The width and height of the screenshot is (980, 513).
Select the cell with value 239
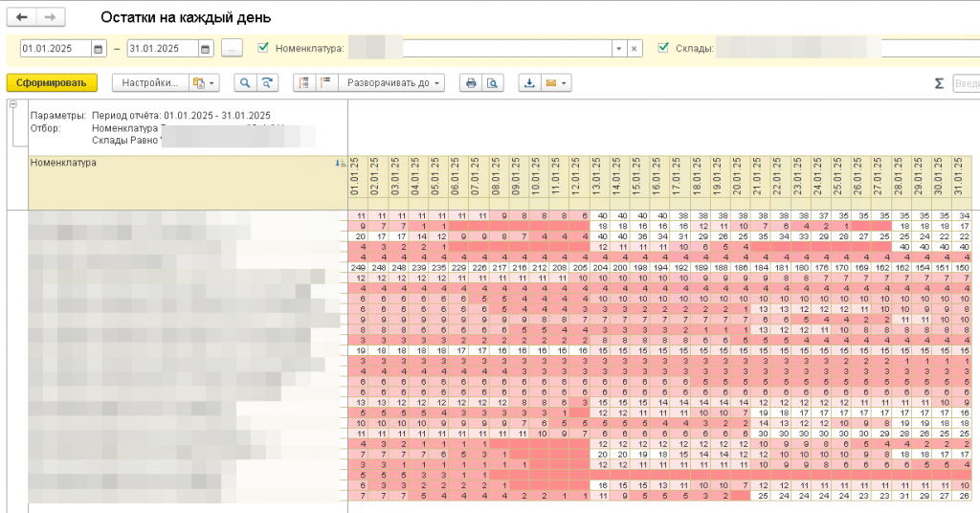coord(419,267)
